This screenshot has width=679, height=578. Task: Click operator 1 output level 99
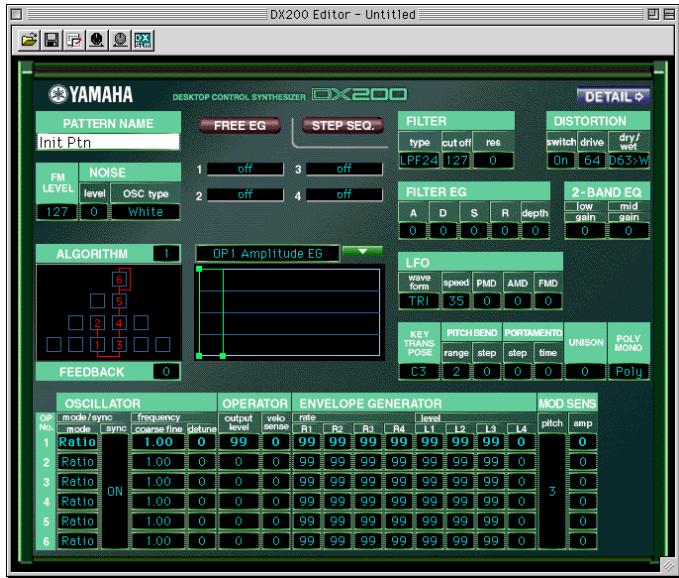coord(239,442)
